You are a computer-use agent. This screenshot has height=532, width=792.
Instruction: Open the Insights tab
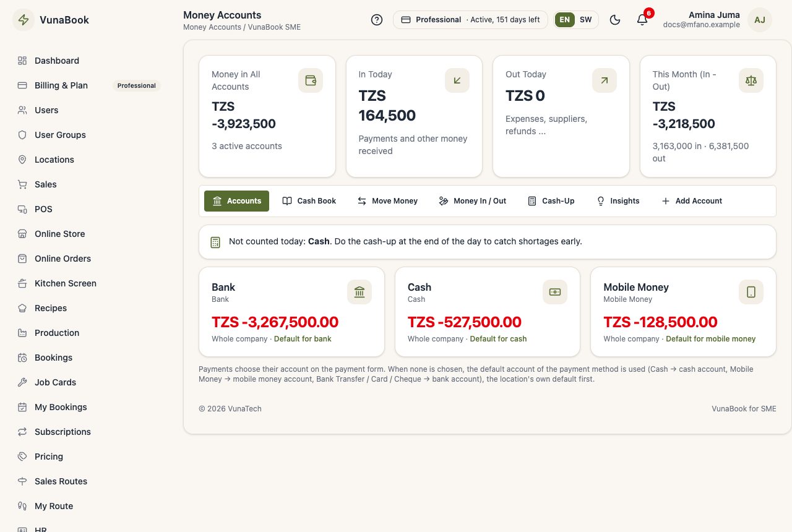coord(618,201)
